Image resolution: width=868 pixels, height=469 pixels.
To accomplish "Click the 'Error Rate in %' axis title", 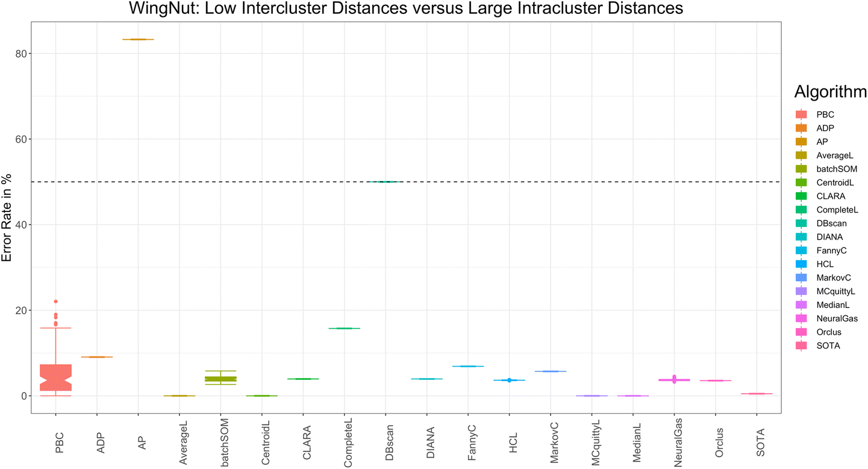I will (x=7, y=218).
